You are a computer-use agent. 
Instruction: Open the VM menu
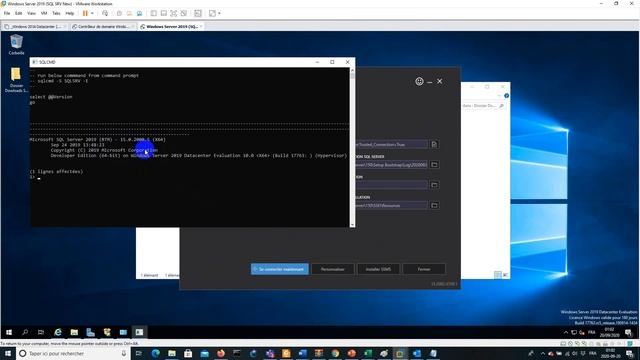tap(44, 13)
